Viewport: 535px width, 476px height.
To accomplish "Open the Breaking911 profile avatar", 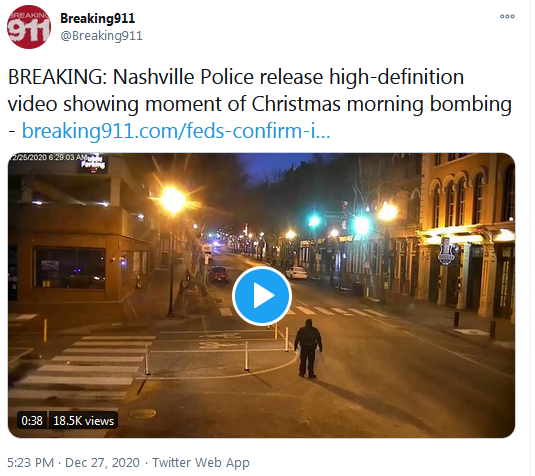I will pos(29,27).
